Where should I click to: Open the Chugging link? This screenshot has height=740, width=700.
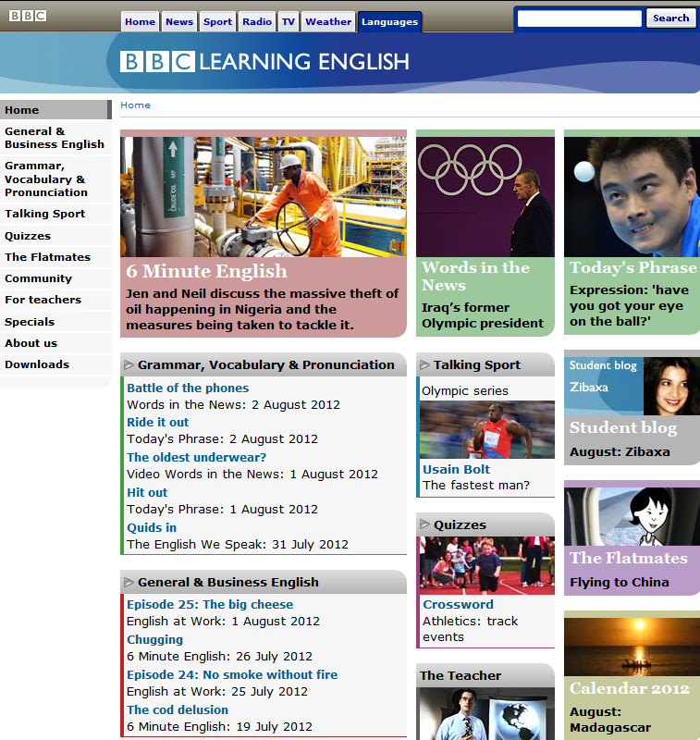(154, 639)
